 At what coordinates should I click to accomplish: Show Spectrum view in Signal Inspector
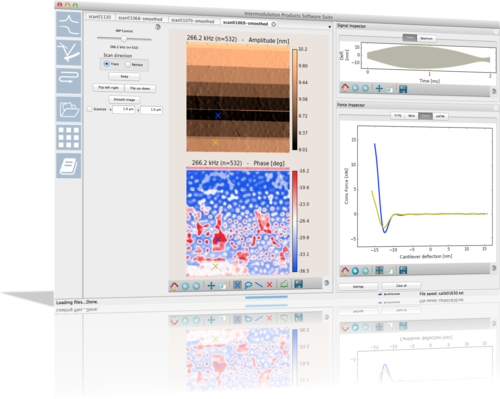point(426,38)
